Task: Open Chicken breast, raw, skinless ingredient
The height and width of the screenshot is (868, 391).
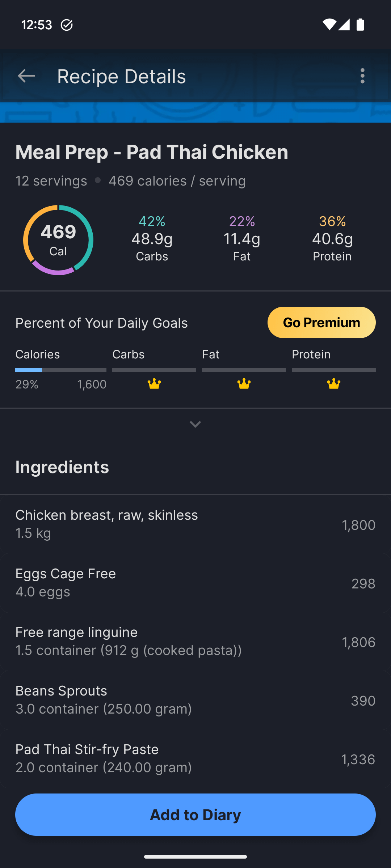Action: click(195, 524)
